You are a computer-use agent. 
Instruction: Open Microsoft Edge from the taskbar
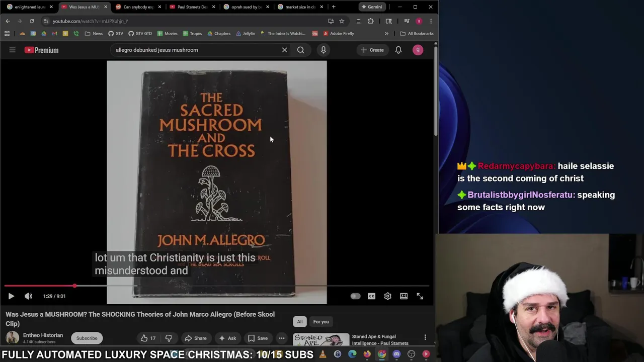tap(352, 354)
